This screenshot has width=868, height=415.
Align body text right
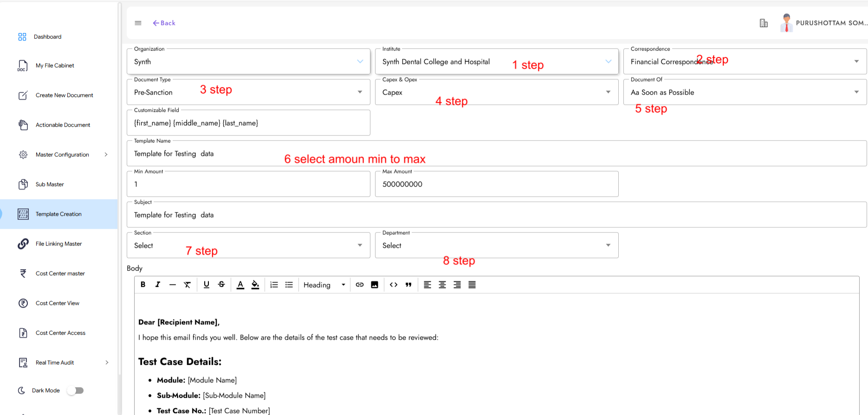point(457,285)
